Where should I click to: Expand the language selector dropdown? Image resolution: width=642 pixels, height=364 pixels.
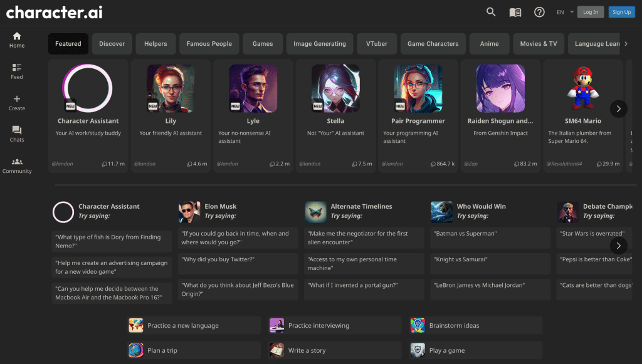(x=562, y=12)
